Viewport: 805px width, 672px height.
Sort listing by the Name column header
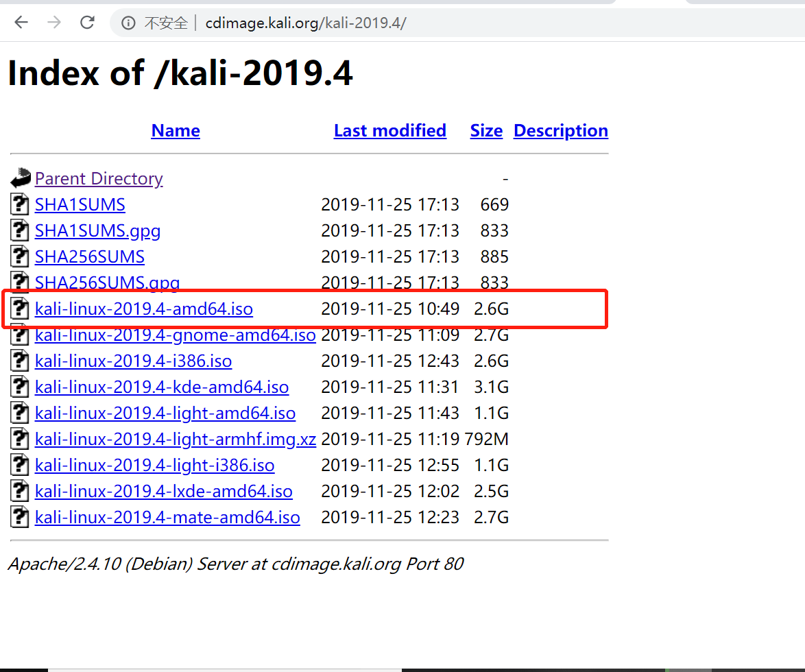click(176, 130)
